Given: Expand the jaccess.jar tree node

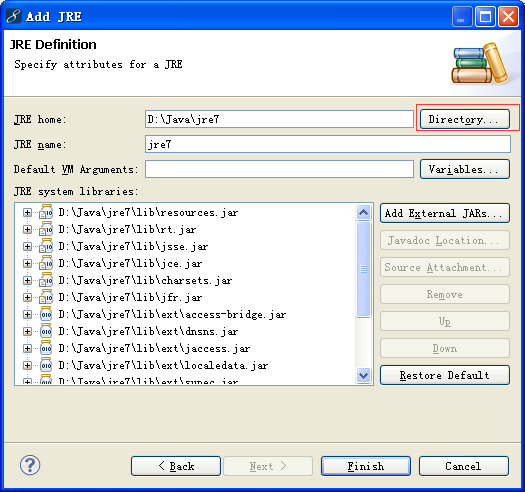Looking at the screenshot, I should click(27, 349).
